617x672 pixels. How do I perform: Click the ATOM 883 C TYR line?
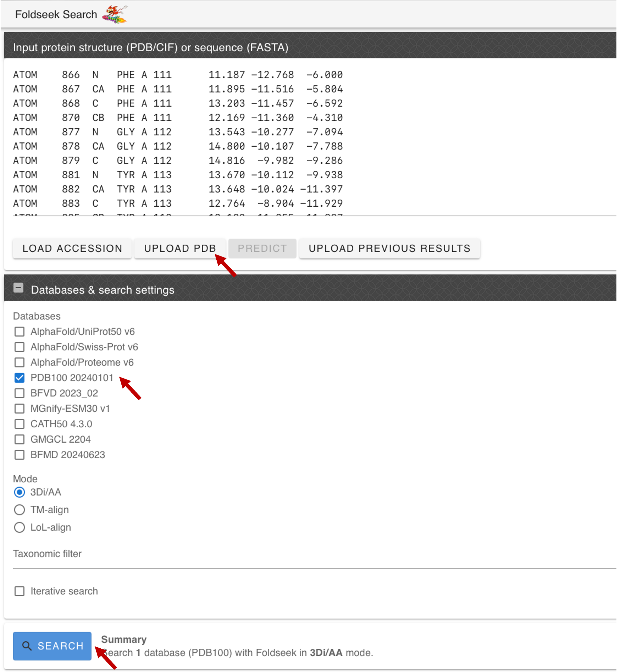(178, 203)
